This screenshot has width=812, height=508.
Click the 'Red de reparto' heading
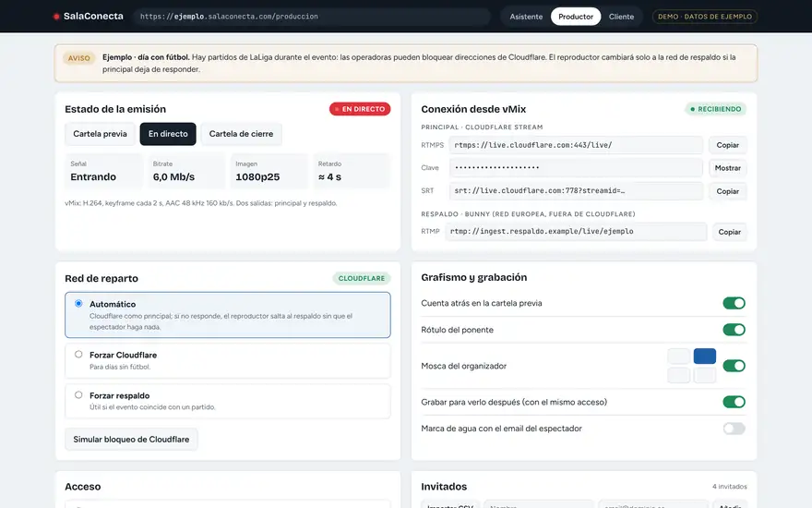coord(101,278)
